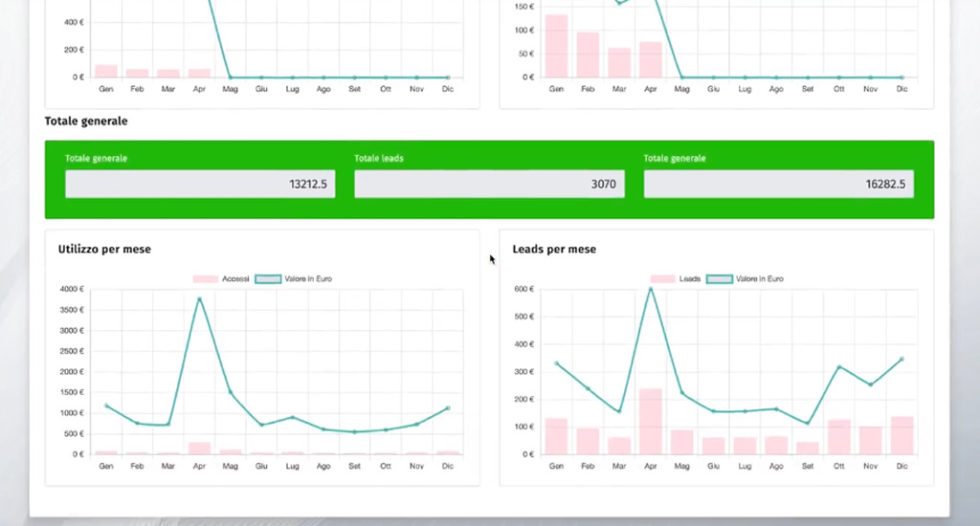980x526 pixels.
Task: Click the Totale generale field showing 13212.5
Action: (200, 185)
